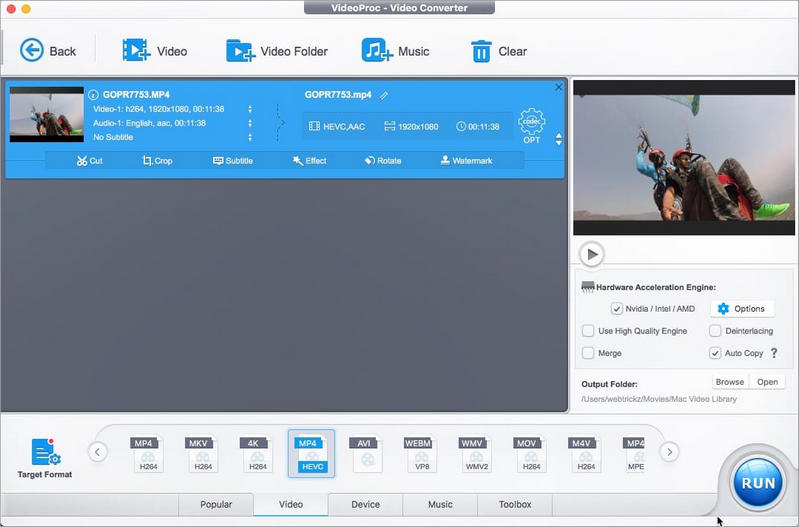Screen dimensions: 799x527
Task: Switch to the Device tab
Action: tap(365, 504)
